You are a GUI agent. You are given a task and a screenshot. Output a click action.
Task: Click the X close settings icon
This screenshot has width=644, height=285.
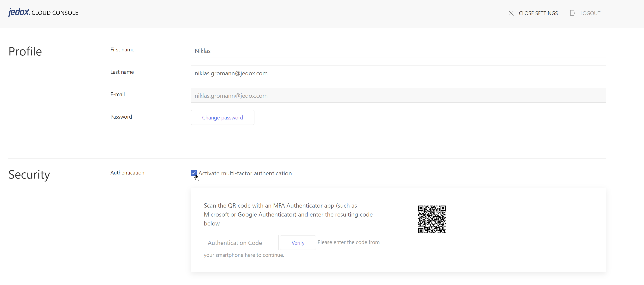(511, 13)
